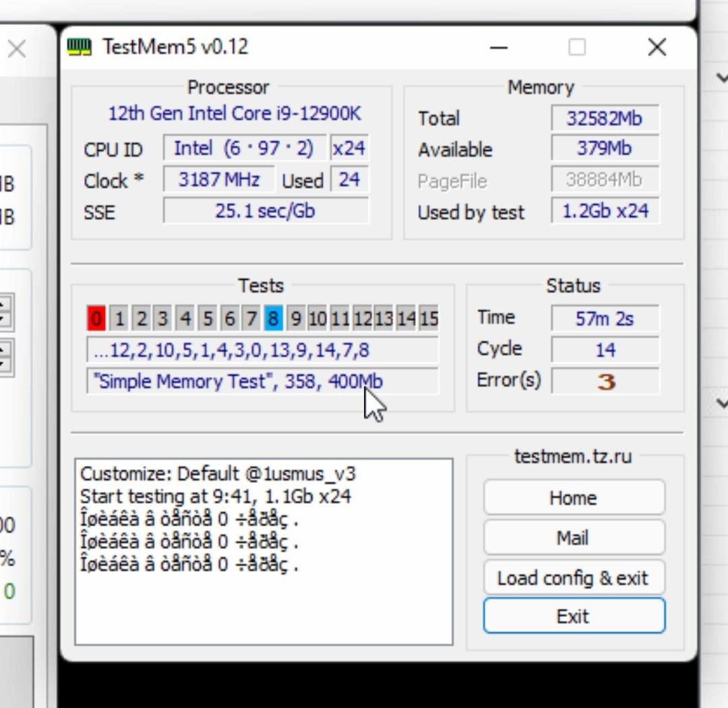Select test box number 7
Viewport: 728px width, 708px height.
tap(251, 318)
